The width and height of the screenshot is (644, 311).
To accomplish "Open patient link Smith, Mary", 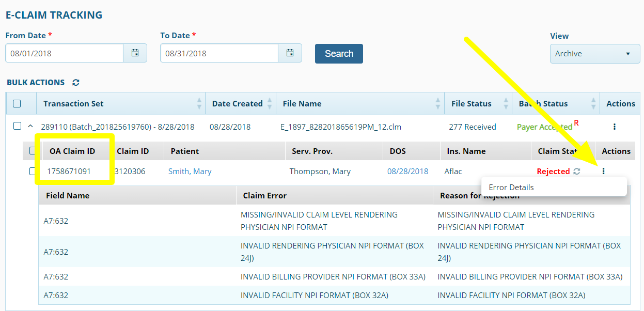I will point(190,172).
